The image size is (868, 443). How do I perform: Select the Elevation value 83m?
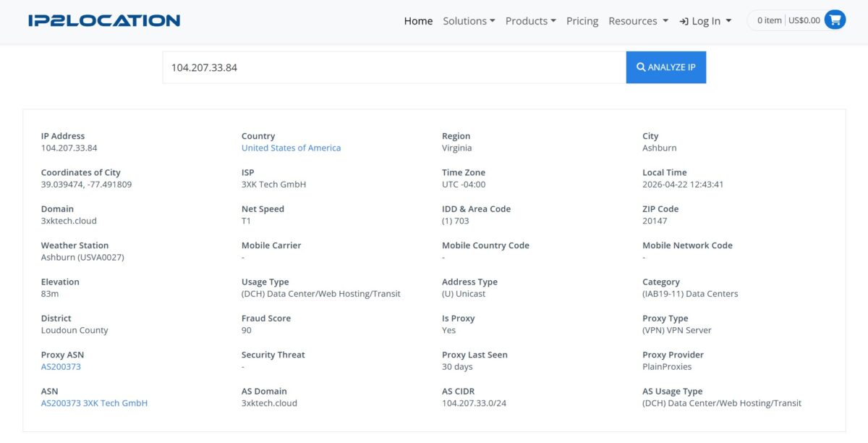pos(51,294)
